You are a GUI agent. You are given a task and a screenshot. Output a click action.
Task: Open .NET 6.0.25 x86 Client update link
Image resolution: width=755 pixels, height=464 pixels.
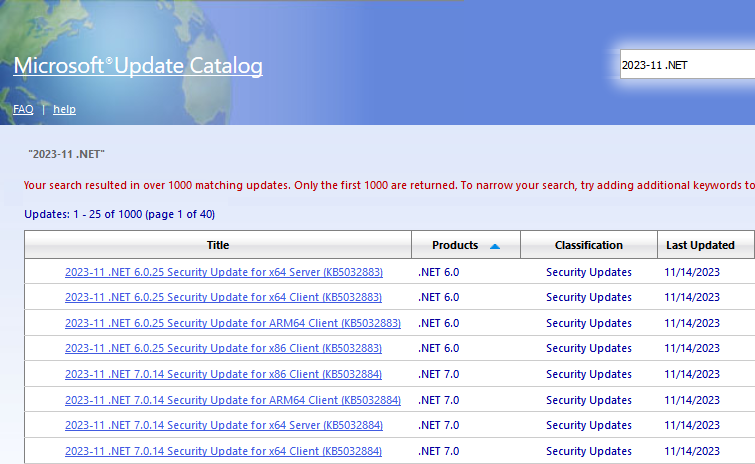pyautogui.click(x=223, y=348)
